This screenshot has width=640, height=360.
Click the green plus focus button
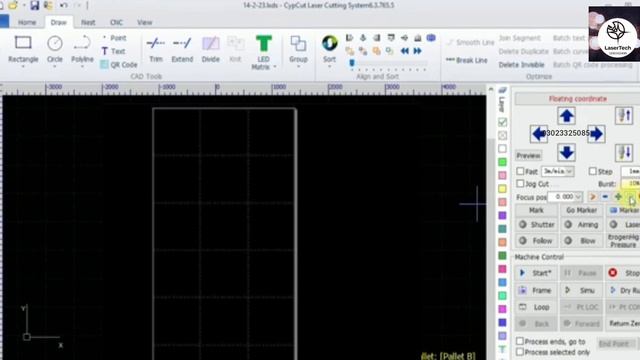[618, 197]
